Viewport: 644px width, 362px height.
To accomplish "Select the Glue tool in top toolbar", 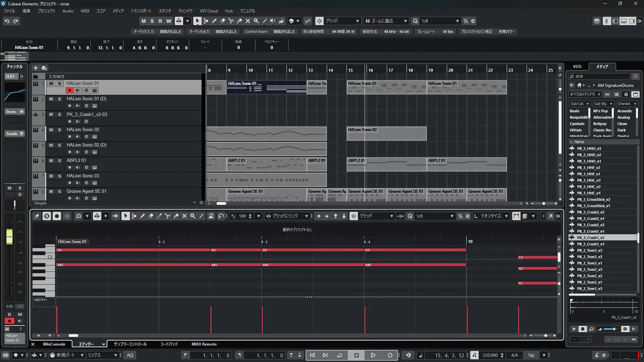I will tap(239, 21).
